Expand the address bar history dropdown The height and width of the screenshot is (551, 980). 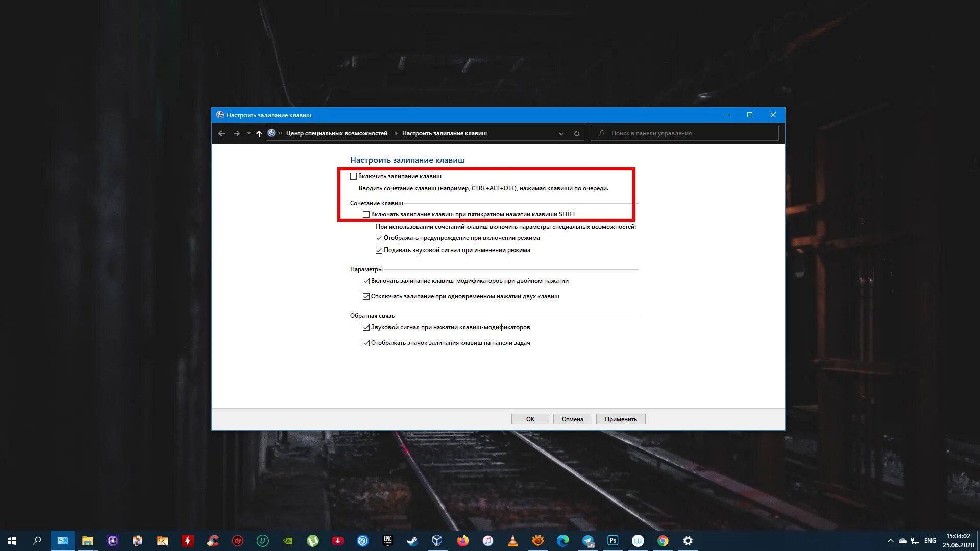point(561,133)
